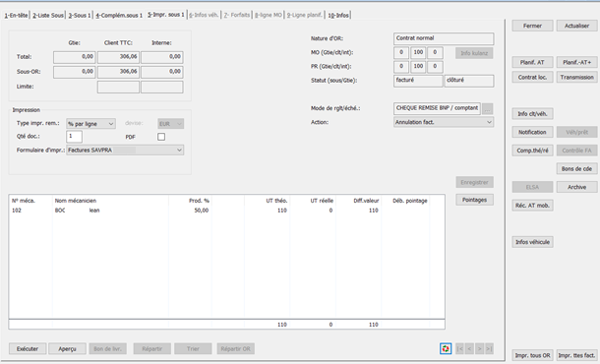Click Impr. tous OR button
The height and width of the screenshot is (364, 600).
point(532,355)
